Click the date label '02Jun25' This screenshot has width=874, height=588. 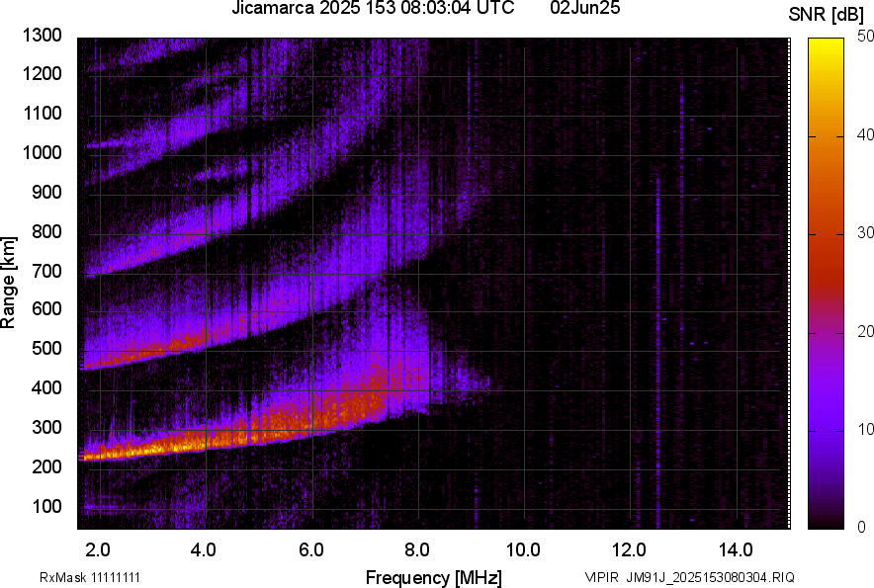pyautogui.click(x=584, y=8)
